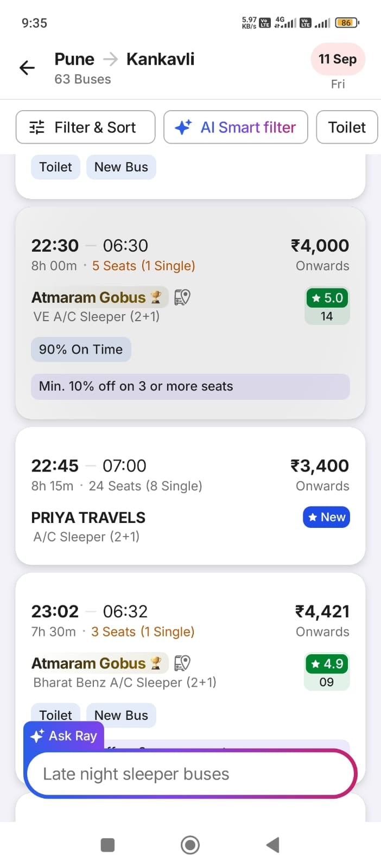Tap live tracking icon on 23:02 Atmaram Gobus

(182, 663)
